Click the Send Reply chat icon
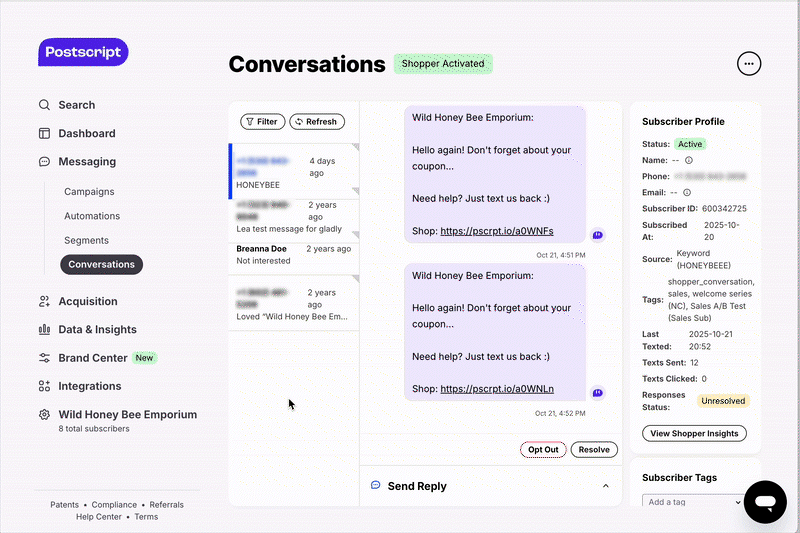This screenshot has width=800, height=533. (x=376, y=485)
